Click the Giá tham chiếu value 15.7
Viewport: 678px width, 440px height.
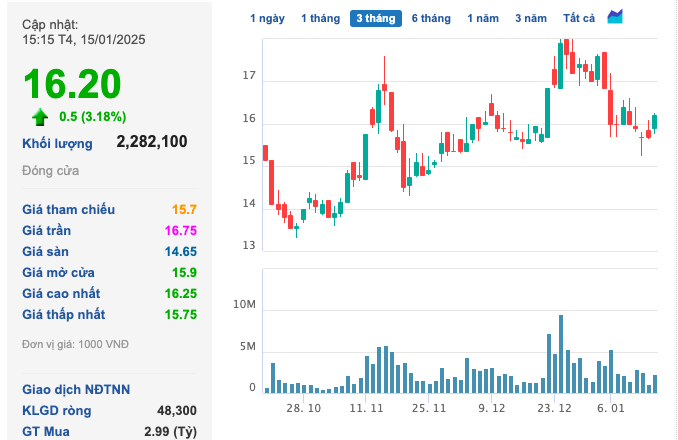tap(184, 210)
